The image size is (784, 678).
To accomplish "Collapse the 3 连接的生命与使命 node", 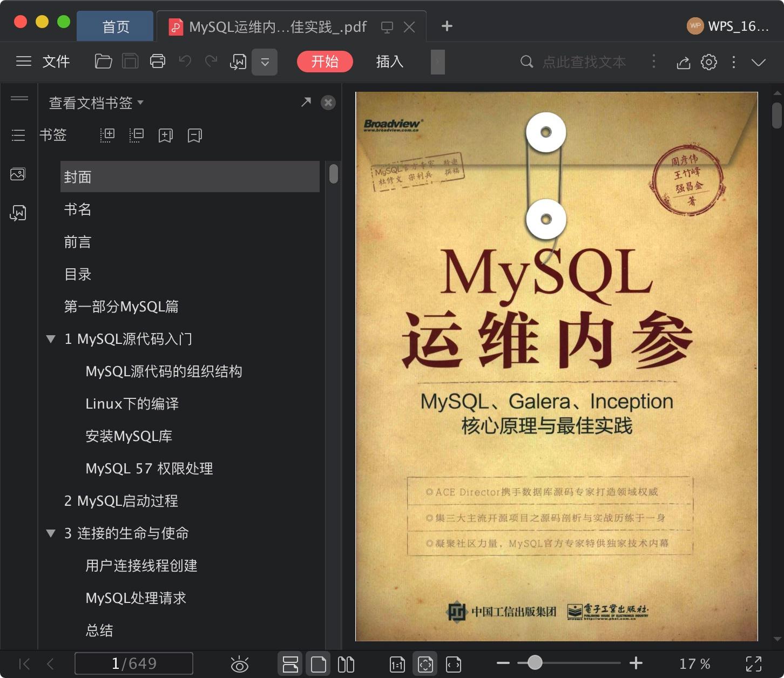I will [51, 533].
